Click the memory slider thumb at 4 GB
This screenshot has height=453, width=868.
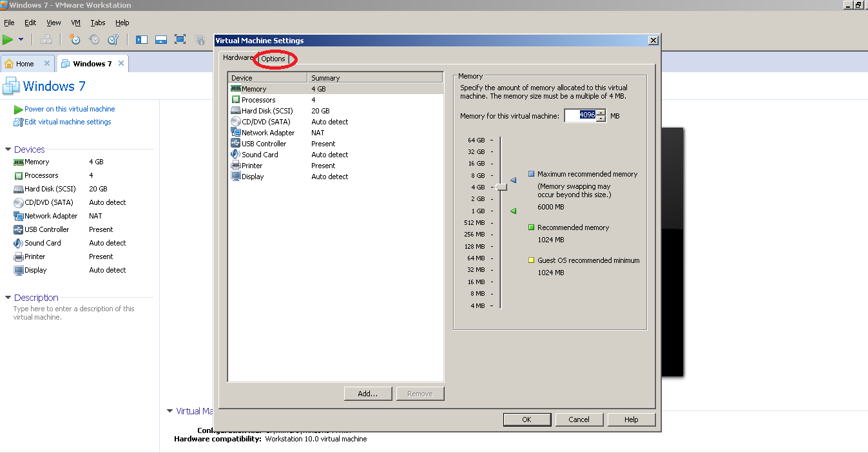pos(501,187)
